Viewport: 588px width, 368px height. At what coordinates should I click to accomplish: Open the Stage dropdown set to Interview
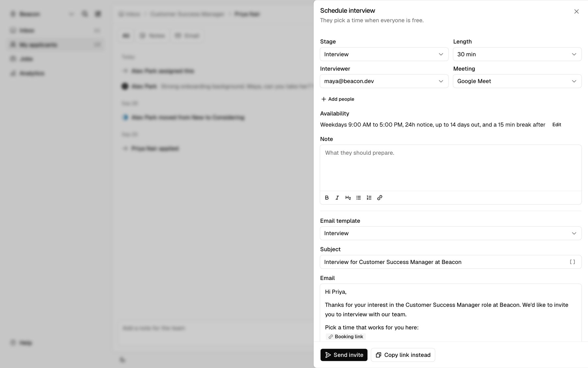[x=384, y=54]
